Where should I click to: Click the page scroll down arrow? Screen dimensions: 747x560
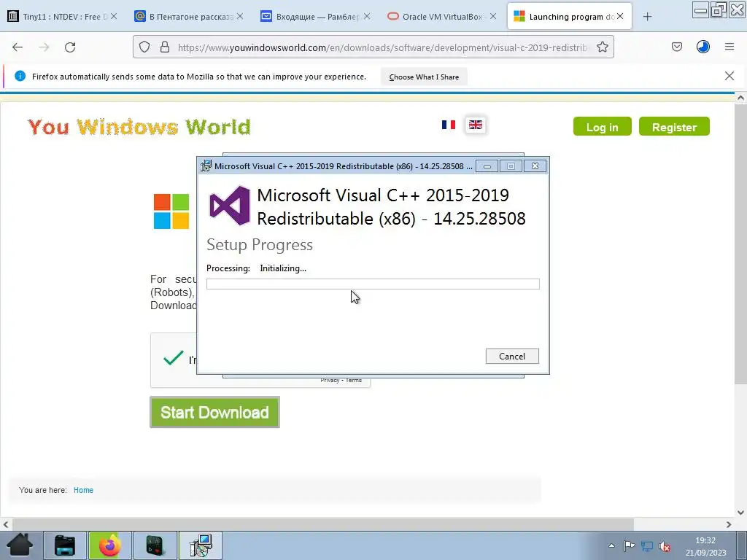pyautogui.click(x=740, y=513)
